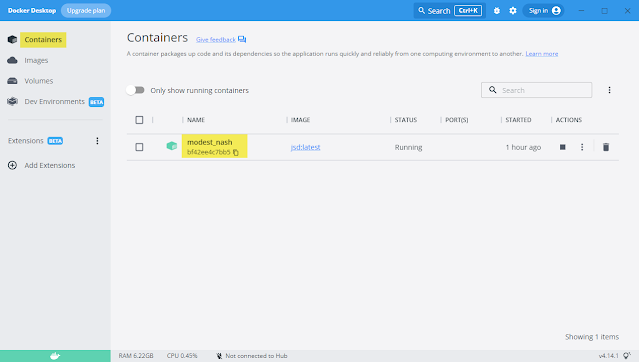This screenshot has height=362, width=639.
Task: Click the Images cloud icon in sidebar
Action: (12, 60)
